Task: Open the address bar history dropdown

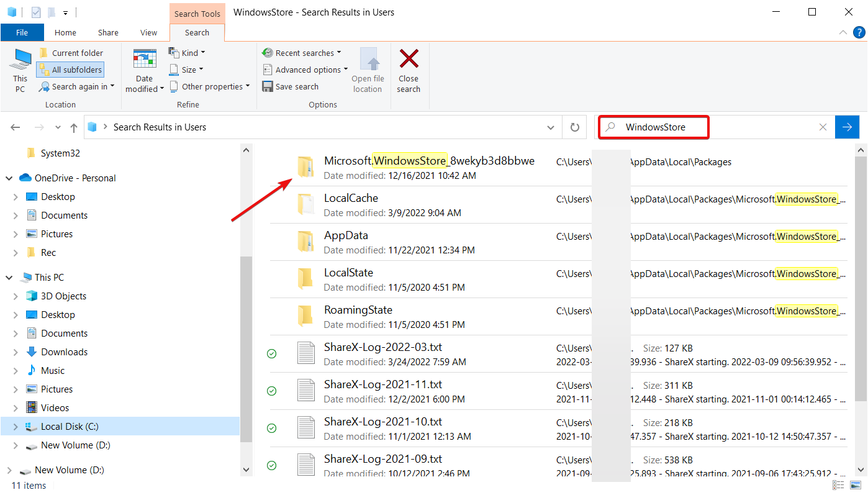Action: [x=551, y=127]
